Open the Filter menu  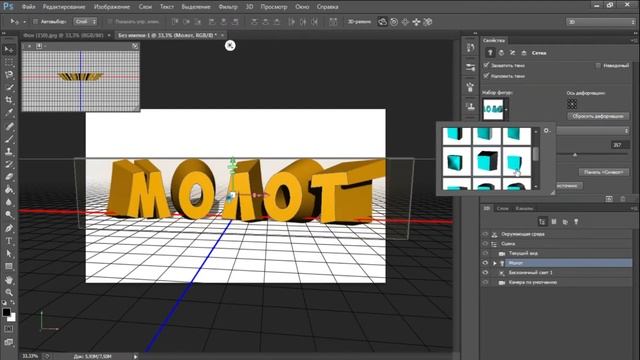click(x=228, y=7)
